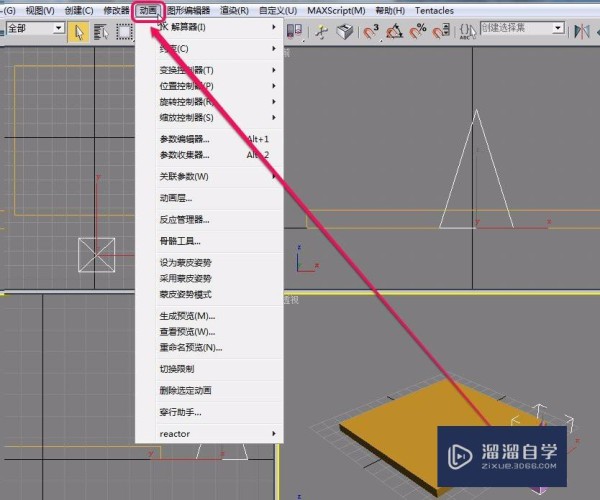Select the crossed square object in top viewport

point(96,255)
